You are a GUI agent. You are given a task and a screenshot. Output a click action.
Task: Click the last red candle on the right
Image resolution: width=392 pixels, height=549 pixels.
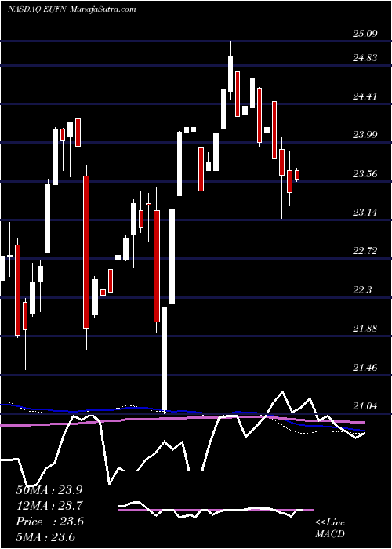(x=297, y=175)
